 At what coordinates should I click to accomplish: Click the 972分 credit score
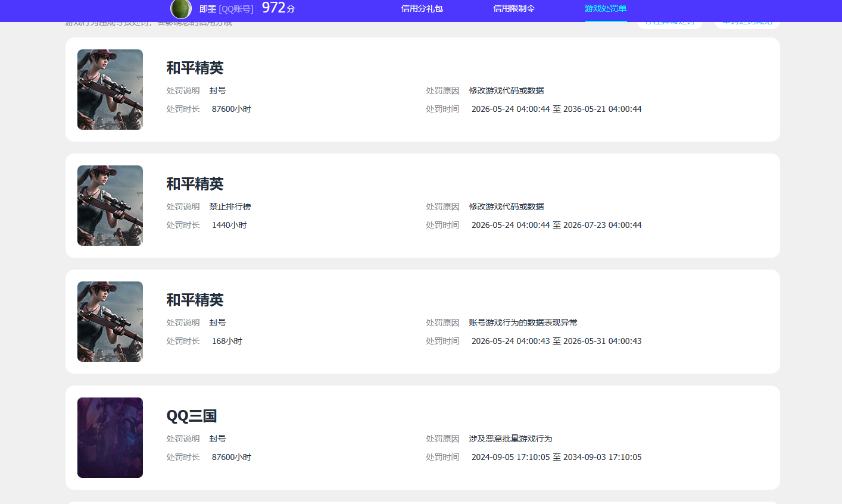pos(278,8)
